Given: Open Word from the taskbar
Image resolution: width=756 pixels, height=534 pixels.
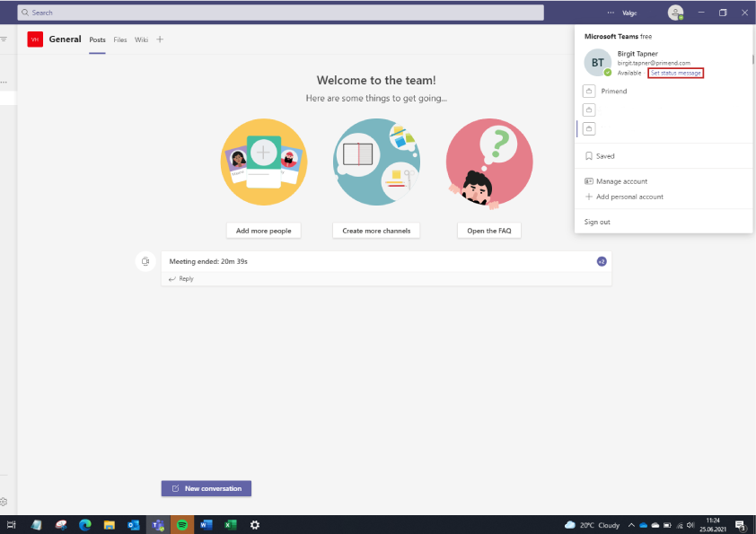Looking at the screenshot, I should pyautogui.click(x=207, y=525).
